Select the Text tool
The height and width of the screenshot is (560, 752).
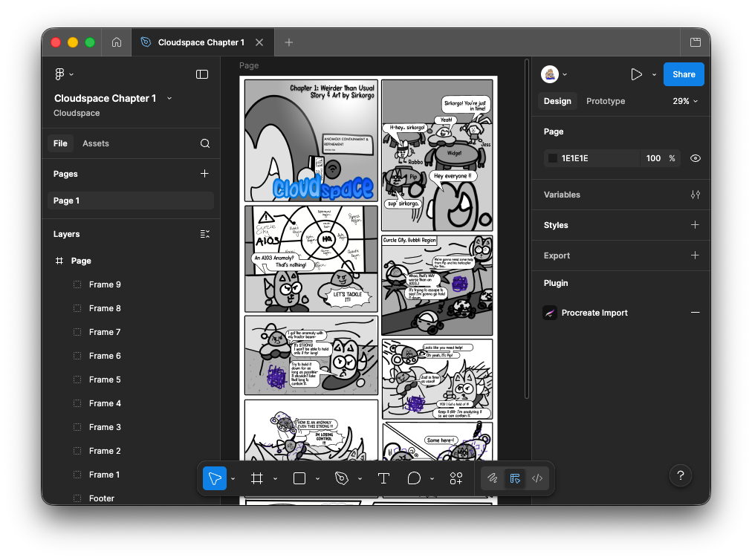(x=383, y=478)
